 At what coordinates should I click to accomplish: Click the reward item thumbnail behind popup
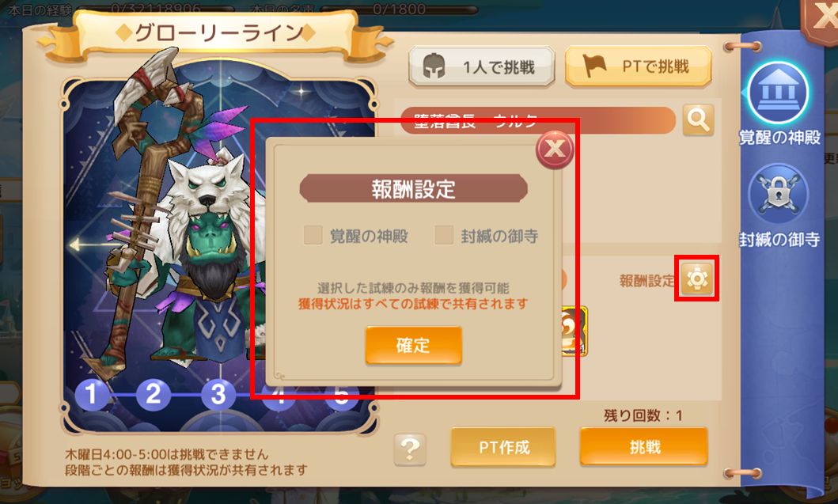[574, 331]
